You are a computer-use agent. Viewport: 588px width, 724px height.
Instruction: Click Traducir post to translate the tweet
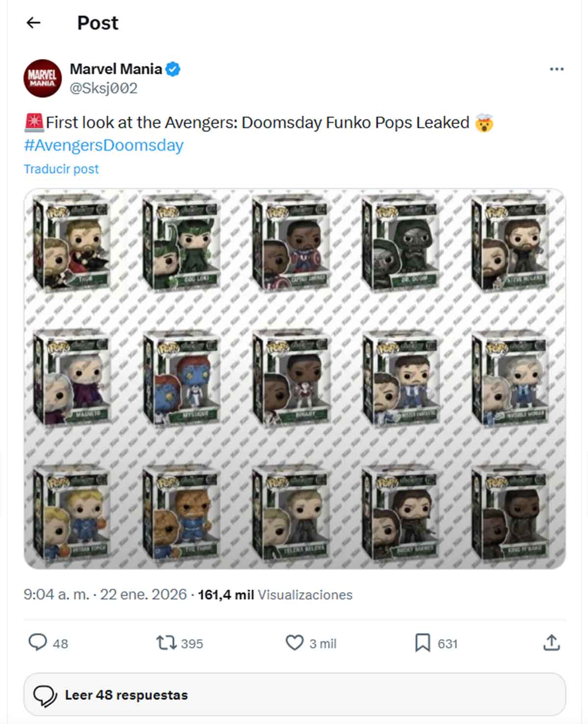point(61,169)
